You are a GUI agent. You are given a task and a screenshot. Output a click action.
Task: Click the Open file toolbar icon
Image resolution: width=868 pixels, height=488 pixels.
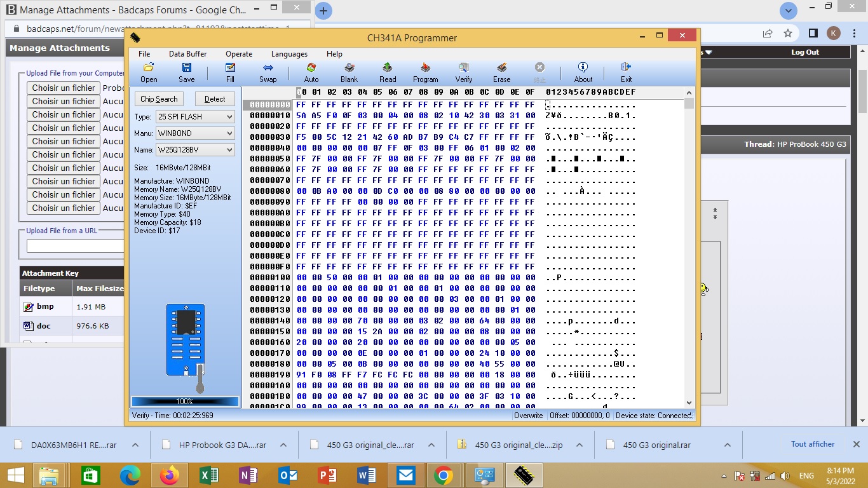coord(149,72)
